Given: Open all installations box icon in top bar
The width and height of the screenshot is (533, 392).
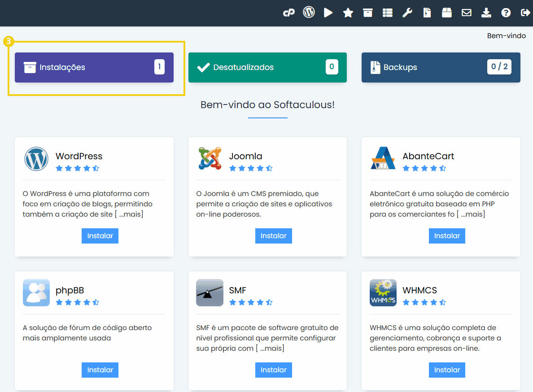Looking at the screenshot, I should click(x=367, y=13).
